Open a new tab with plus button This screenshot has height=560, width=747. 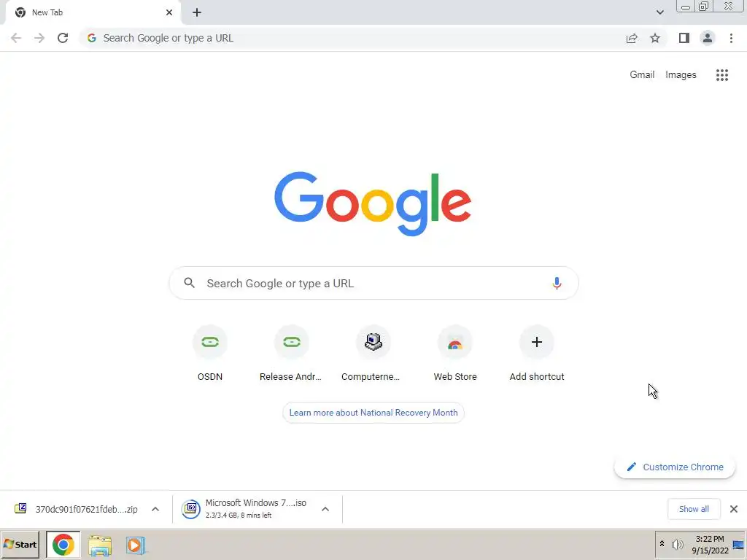tap(197, 12)
